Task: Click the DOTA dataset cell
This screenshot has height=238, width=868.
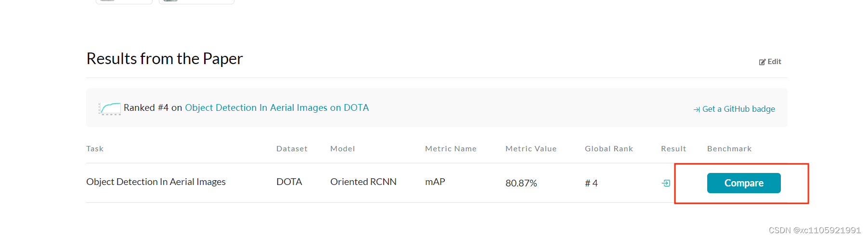Action: tap(289, 182)
